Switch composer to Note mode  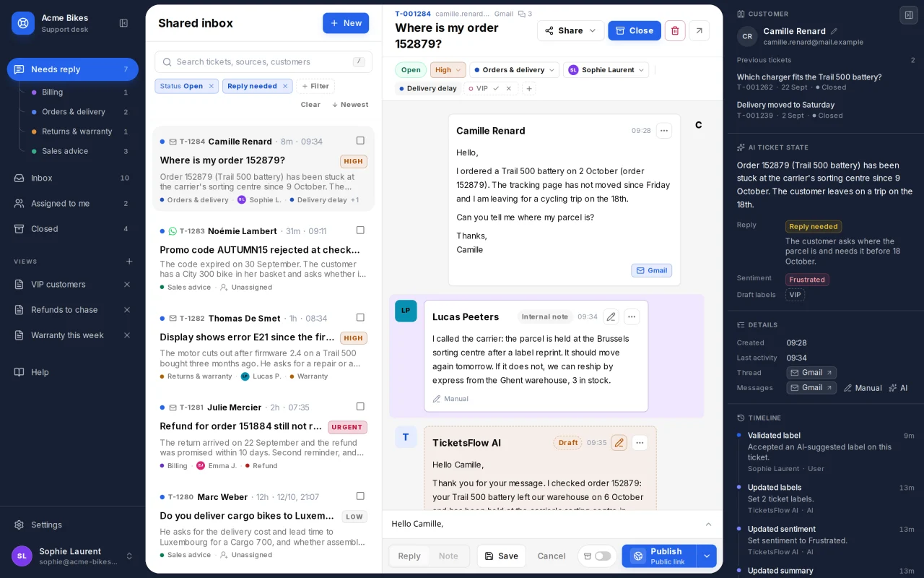[448, 556]
